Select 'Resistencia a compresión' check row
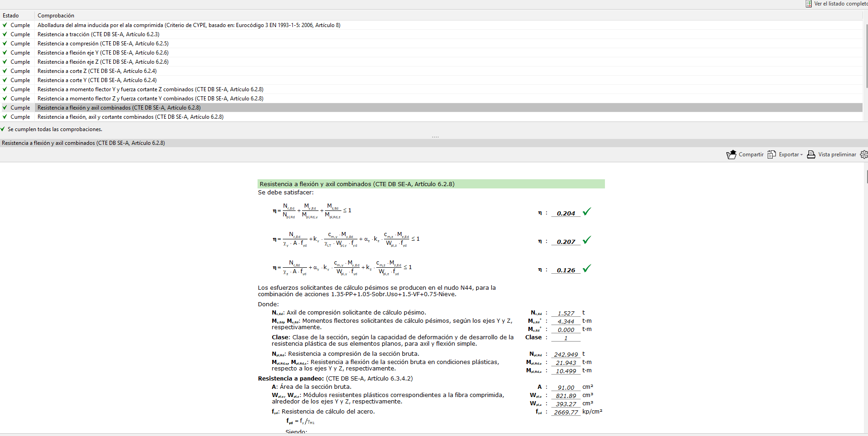Image resolution: width=868 pixels, height=436 pixels. click(103, 44)
